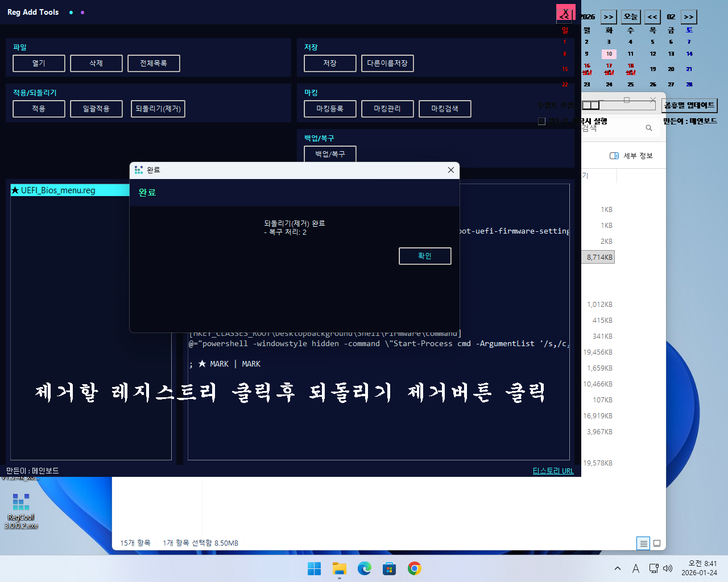Go to next month right of 02

pyautogui.click(x=689, y=17)
